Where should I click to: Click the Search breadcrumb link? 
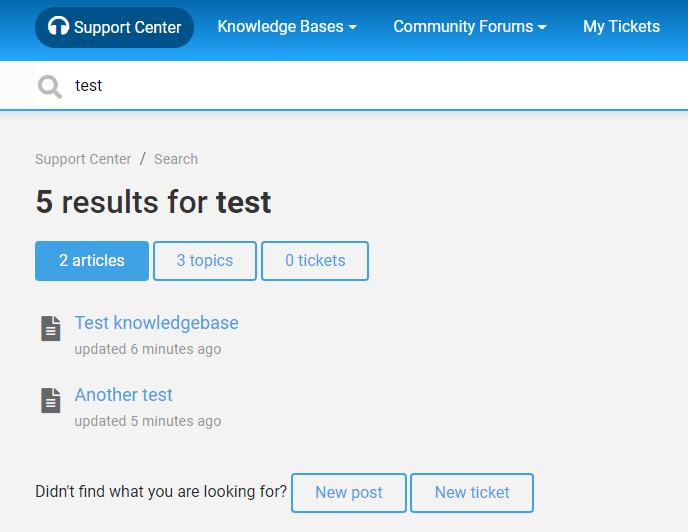176,159
